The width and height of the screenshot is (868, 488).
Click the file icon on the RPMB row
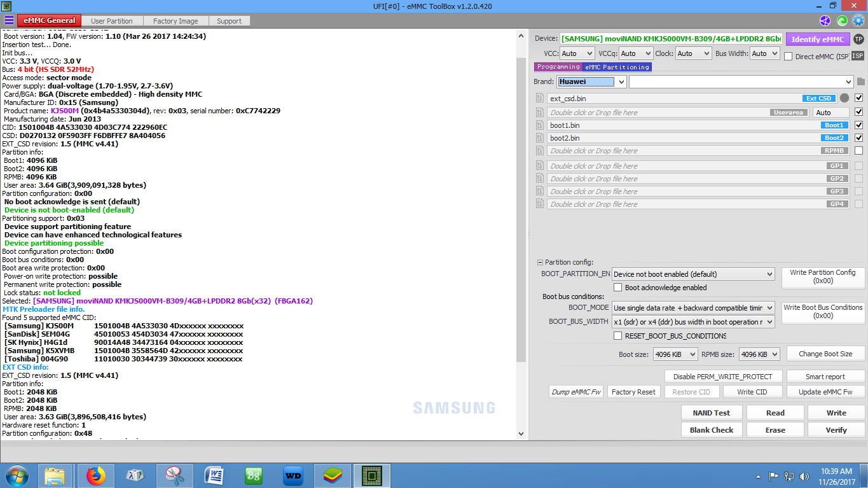click(540, 151)
